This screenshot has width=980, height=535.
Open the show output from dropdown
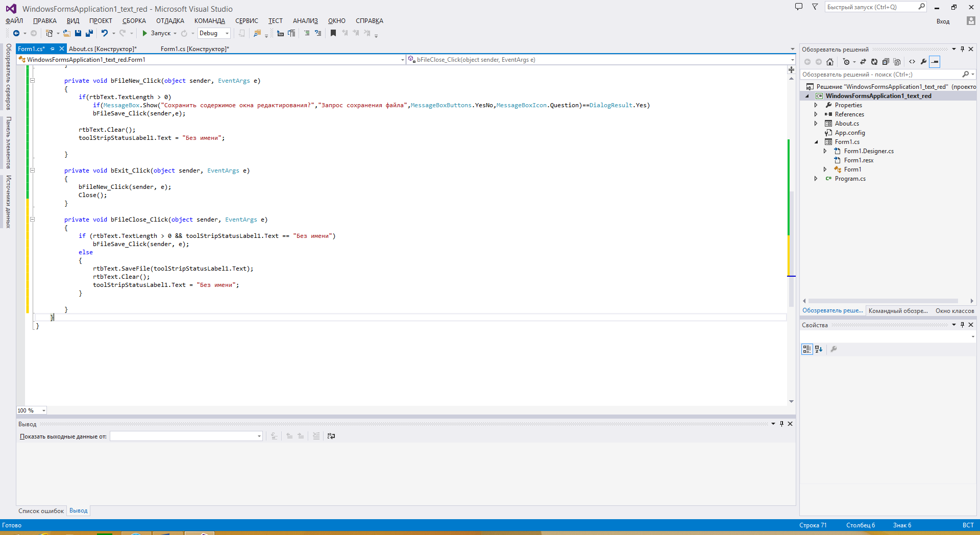tap(186, 436)
